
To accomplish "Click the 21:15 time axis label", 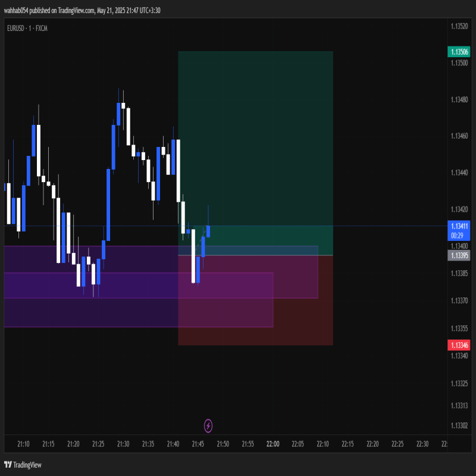I will coord(48,444).
